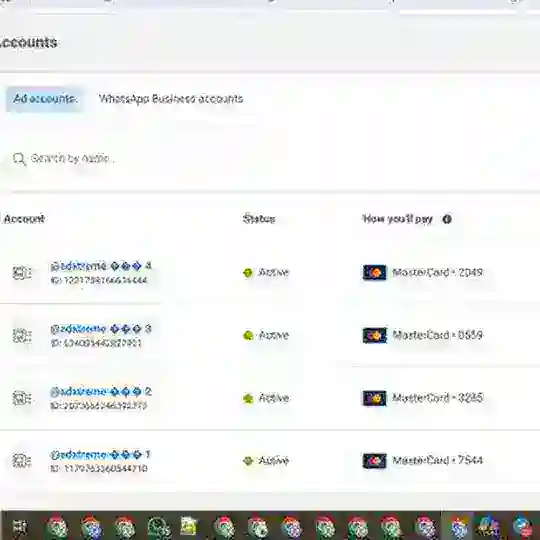Click the ad account icon beside adxtreme 1

coord(22,461)
